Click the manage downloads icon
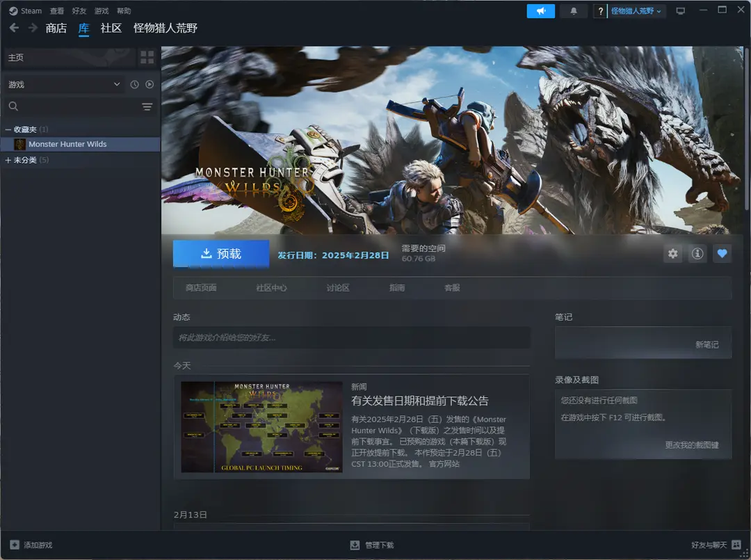751x560 pixels. pos(355,545)
